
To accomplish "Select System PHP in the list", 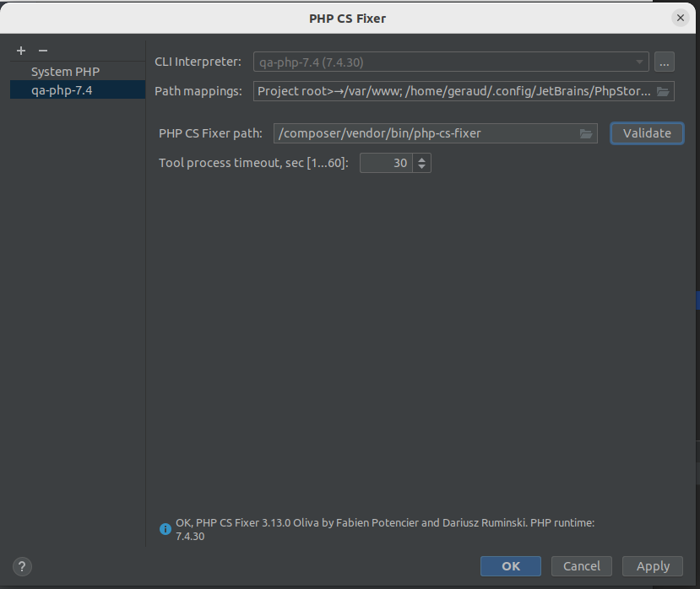I will 78,72.
